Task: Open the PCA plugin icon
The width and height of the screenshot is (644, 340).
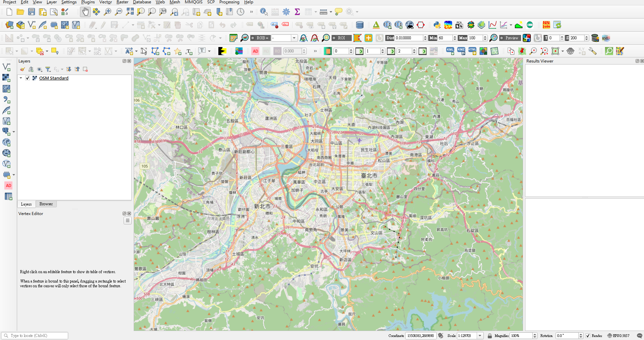Action: 459,25
